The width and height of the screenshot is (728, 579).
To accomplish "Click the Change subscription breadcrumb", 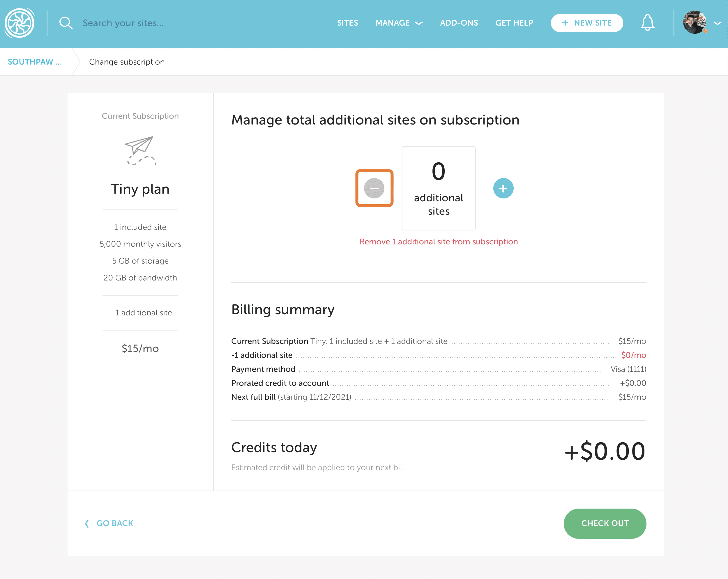I will (x=127, y=62).
